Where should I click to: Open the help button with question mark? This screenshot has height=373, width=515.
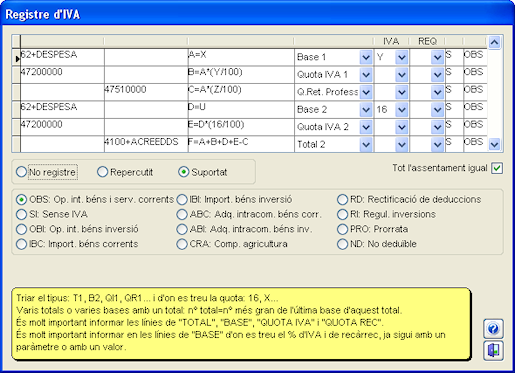click(493, 329)
